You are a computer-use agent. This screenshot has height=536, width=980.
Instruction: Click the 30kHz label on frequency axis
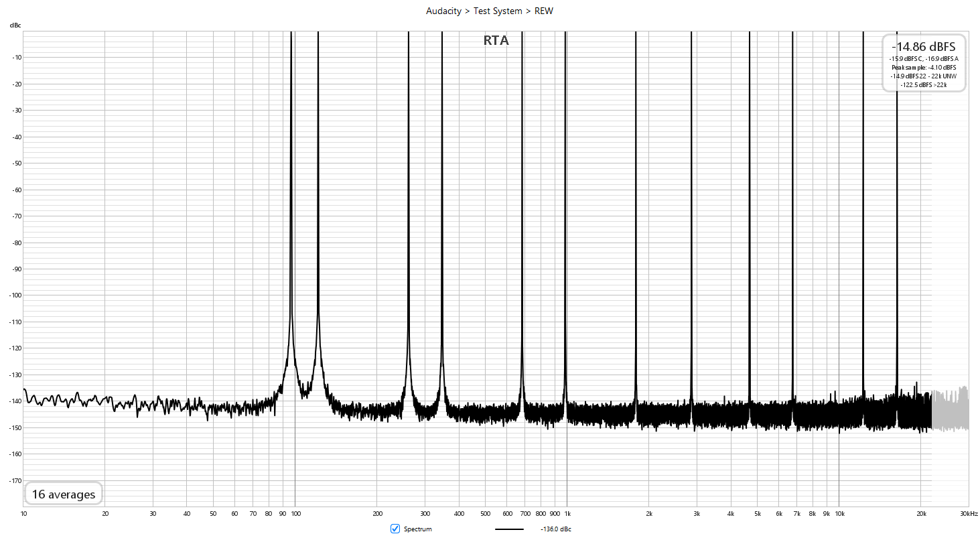[x=968, y=513]
